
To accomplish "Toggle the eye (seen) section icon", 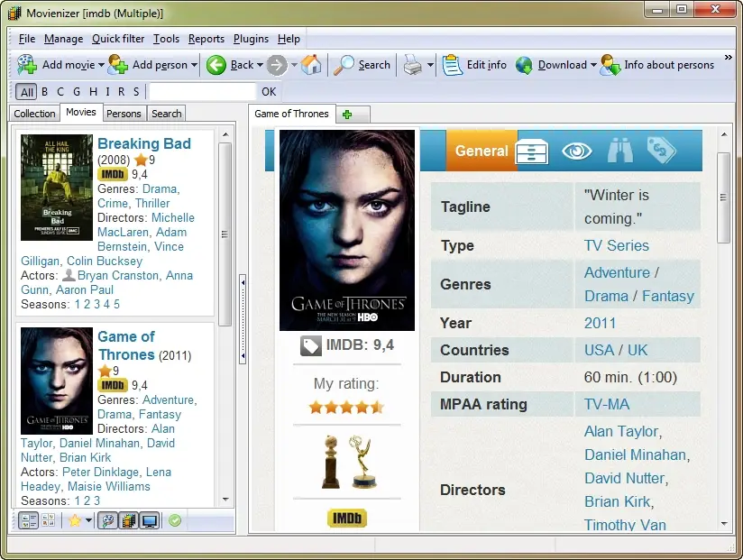I will click(x=577, y=151).
